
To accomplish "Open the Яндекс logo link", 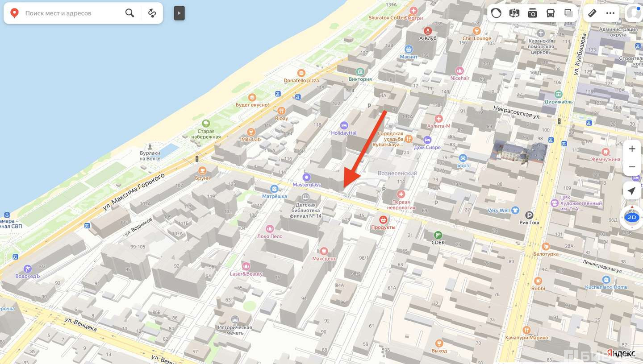I will coord(621,353).
